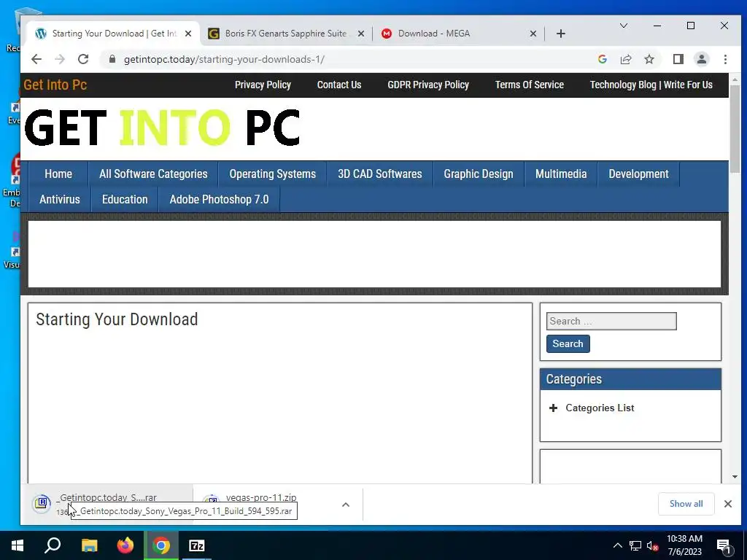Click the browser forward arrow
The width and height of the screenshot is (747, 560).
point(60,59)
